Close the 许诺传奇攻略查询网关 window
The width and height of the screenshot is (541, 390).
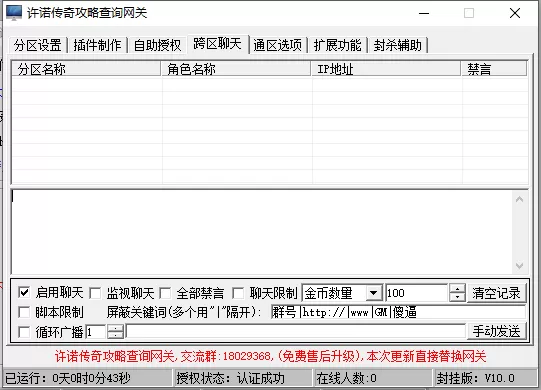pos(515,13)
